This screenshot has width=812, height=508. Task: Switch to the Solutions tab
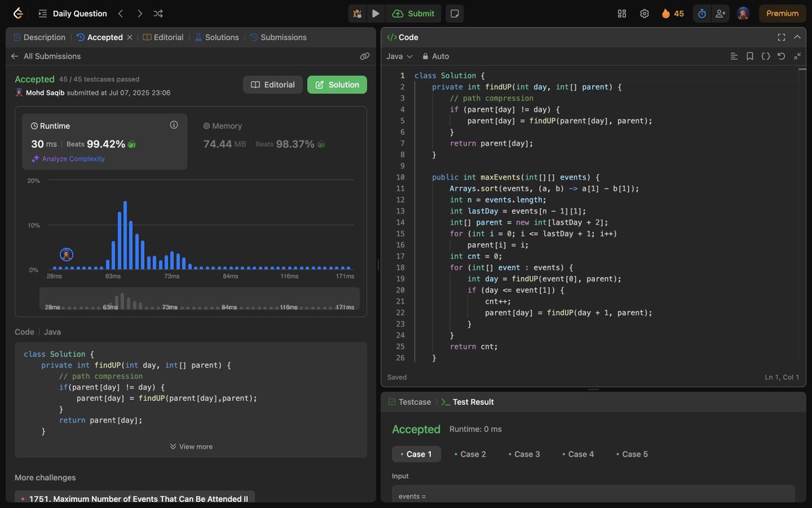(x=217, y=37)
